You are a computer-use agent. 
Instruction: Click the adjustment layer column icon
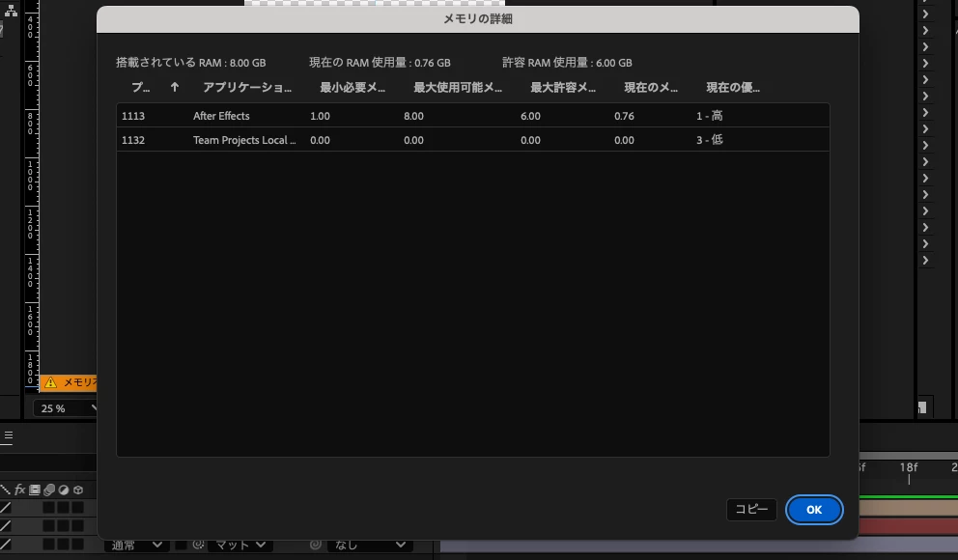tap(64, 490)
